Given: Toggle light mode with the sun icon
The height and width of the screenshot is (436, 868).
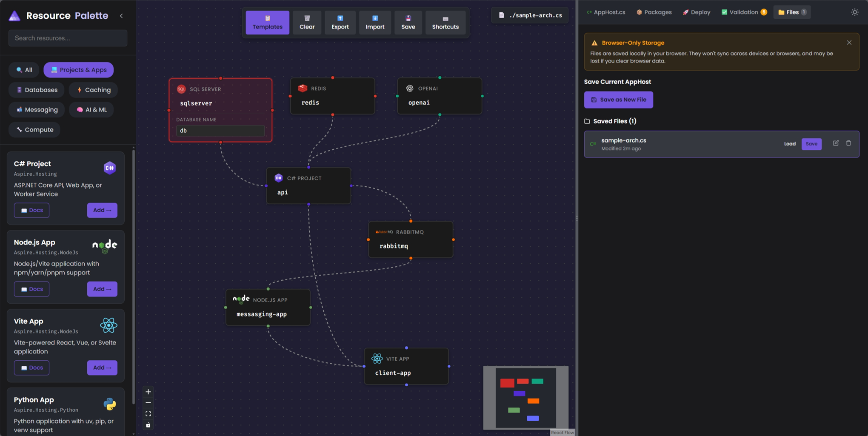Looking at the screenshot, I should (x=854, y=12).
